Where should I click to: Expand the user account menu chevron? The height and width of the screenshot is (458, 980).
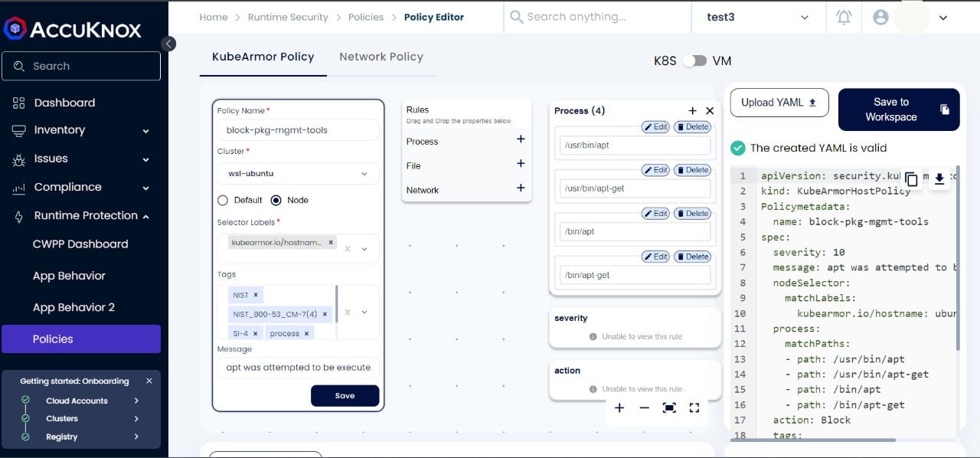[942, 18]
